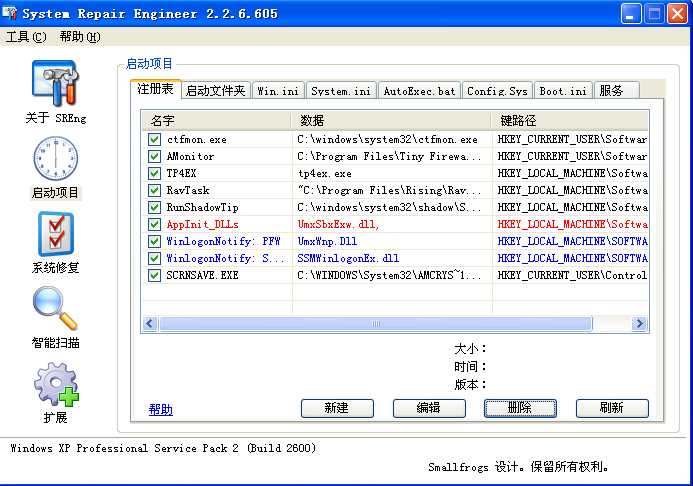
Task: Toggle the RunShadowTip checkbox
Action: [x=154, y=207]
